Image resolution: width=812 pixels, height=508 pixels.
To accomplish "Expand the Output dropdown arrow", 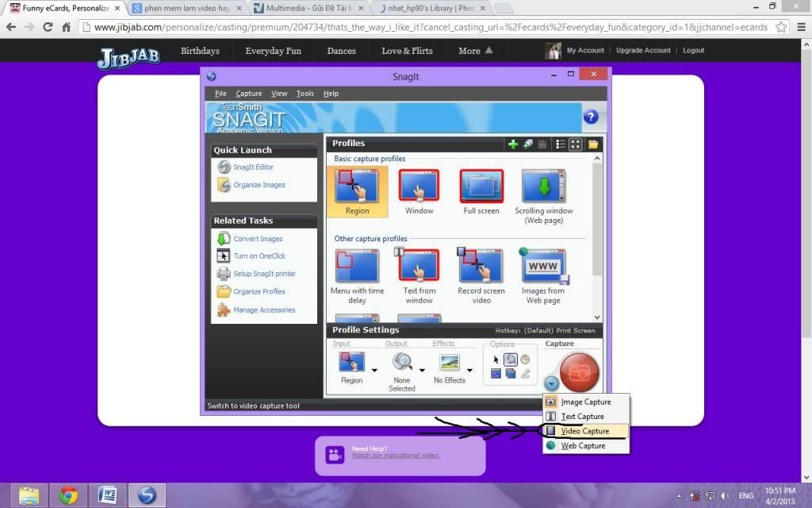I will [422, 370].
